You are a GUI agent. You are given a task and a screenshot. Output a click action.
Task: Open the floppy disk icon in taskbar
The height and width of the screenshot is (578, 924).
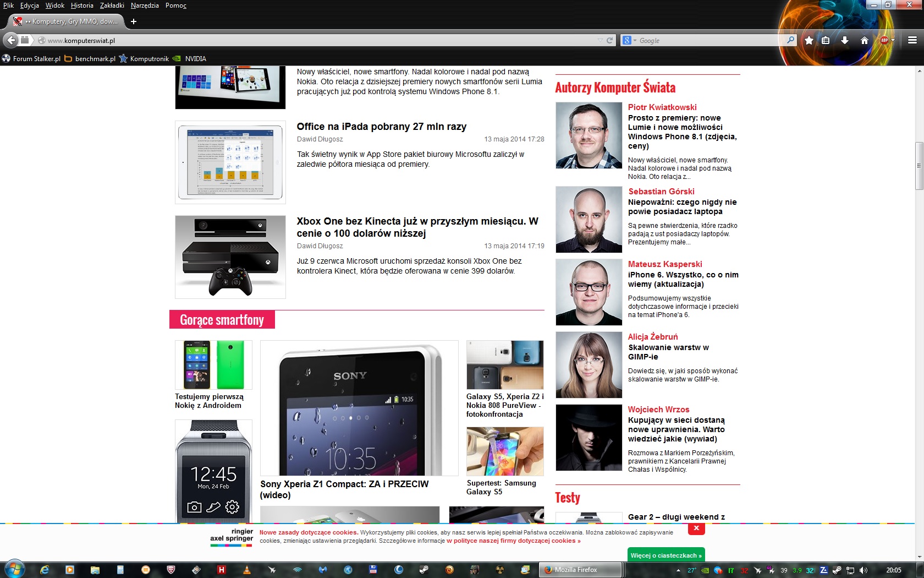[373, 570]
